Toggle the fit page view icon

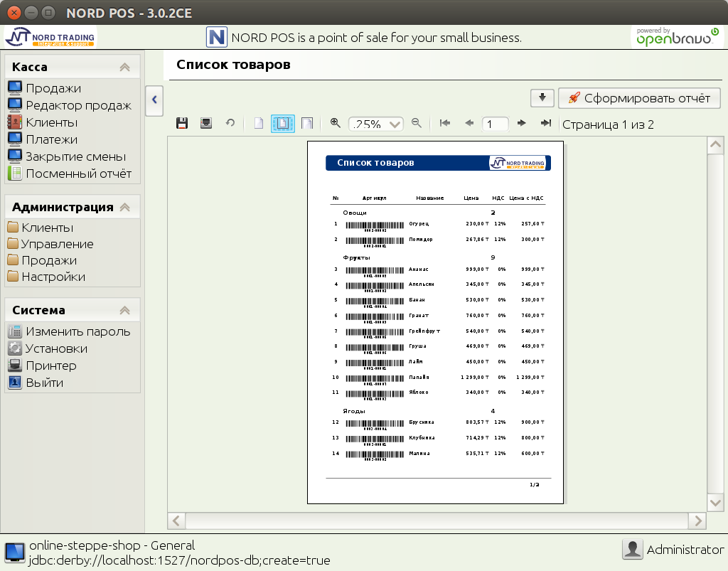[283, 124]
